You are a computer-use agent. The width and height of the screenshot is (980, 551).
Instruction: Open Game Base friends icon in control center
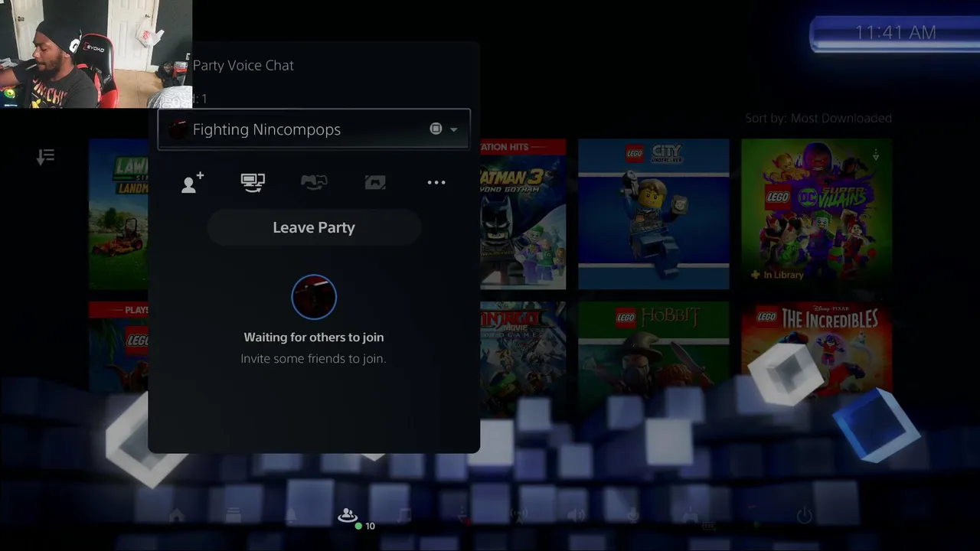[348, 516]
